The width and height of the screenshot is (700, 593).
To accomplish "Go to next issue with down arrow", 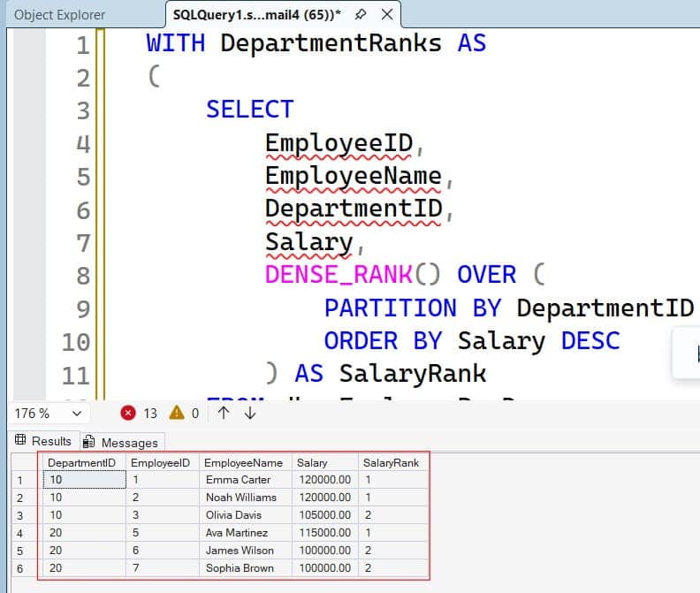I will click(250, 413).
